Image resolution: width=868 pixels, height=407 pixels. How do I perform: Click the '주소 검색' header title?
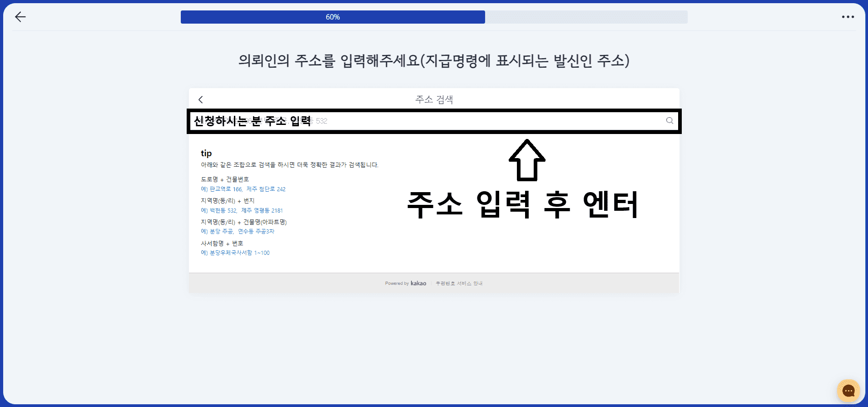(434, 99)
